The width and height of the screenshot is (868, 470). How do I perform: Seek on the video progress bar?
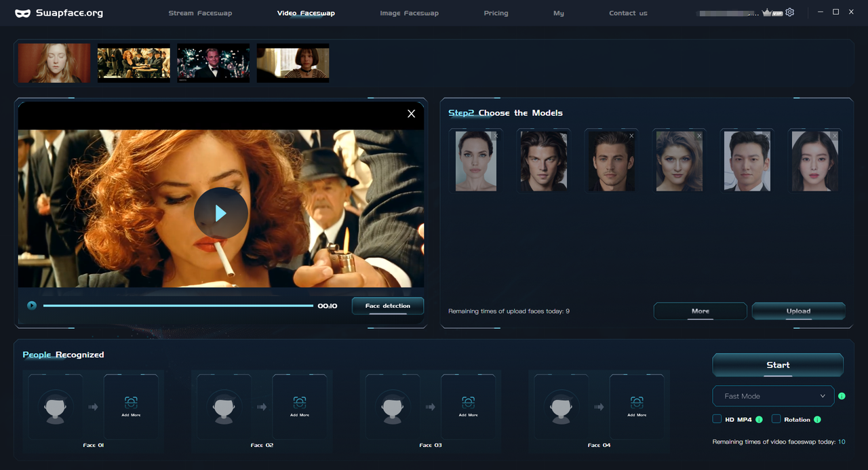[178, 306]
